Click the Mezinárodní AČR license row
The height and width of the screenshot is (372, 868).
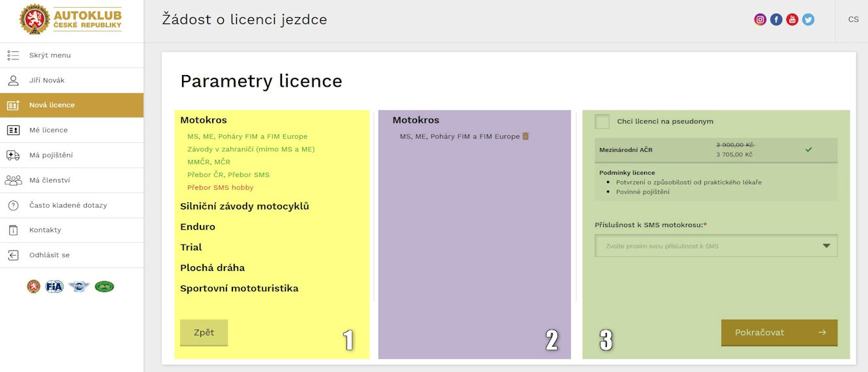(x=716, y=149)
